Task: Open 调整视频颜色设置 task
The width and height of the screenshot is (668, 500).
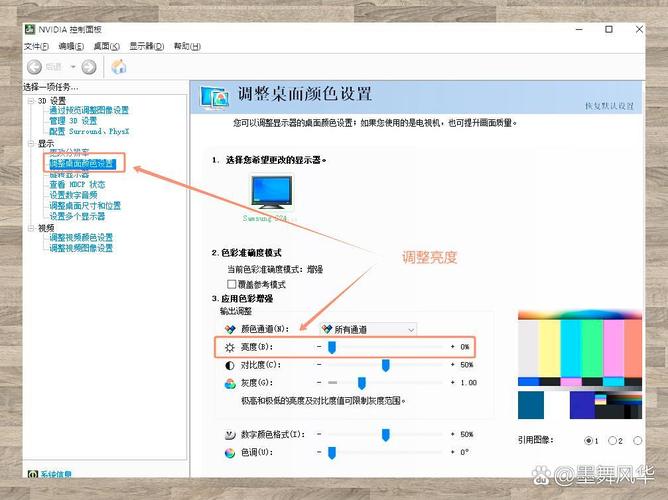Action: click(x=81, y=238)
